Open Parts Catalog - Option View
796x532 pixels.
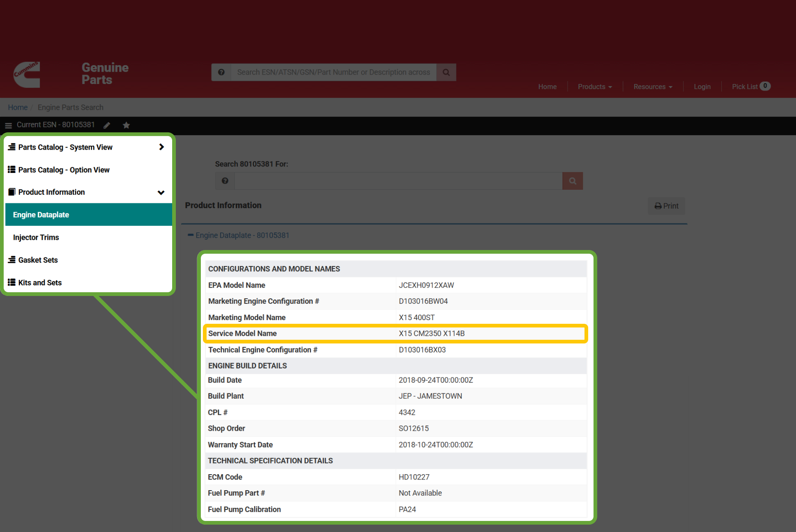(64, 170)
